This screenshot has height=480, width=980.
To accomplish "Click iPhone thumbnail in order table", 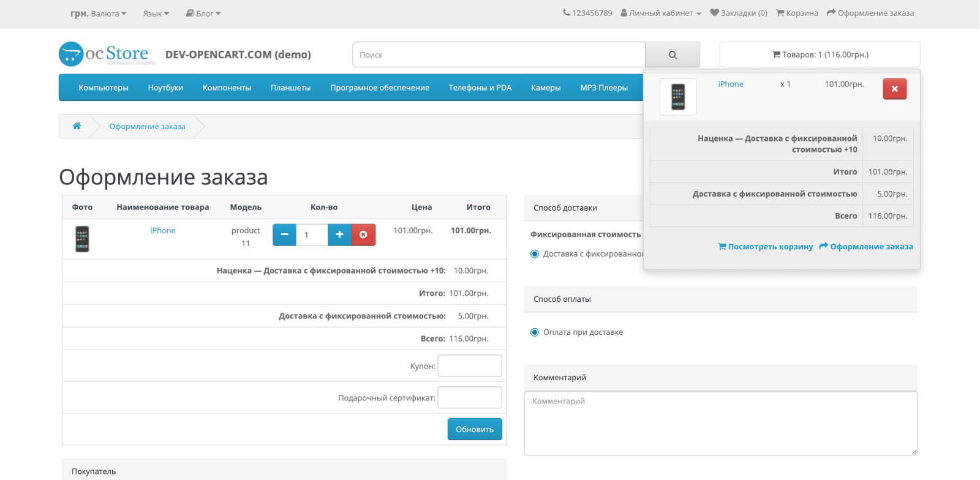I will [82, 239].
